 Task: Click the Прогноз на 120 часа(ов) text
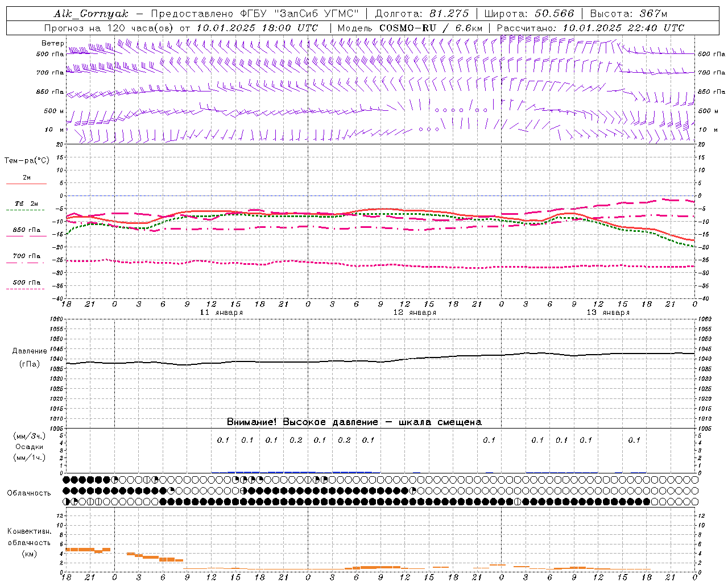coord(109,28)
